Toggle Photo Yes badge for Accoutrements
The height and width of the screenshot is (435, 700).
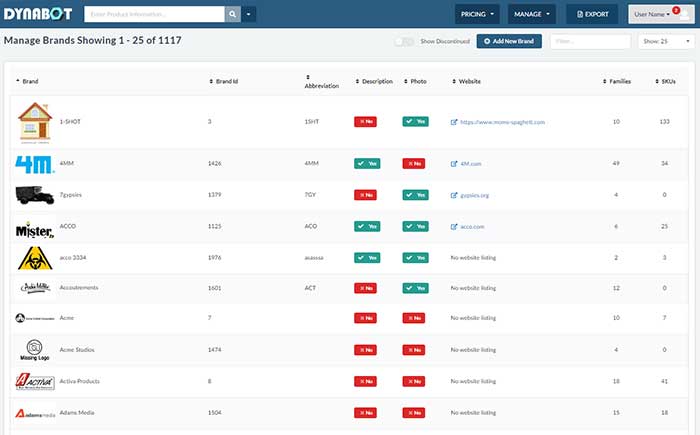pyautogui.click(x=415, y=288)
